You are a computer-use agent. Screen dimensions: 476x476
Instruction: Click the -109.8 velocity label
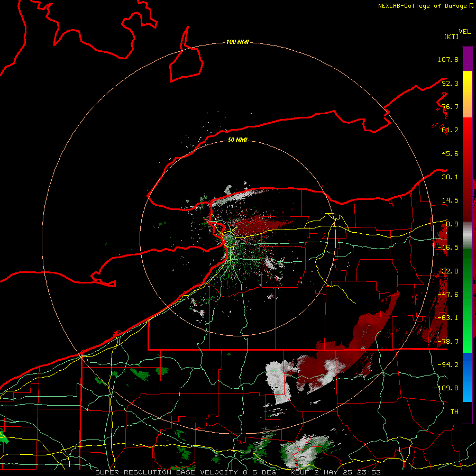tap(446, 388)
